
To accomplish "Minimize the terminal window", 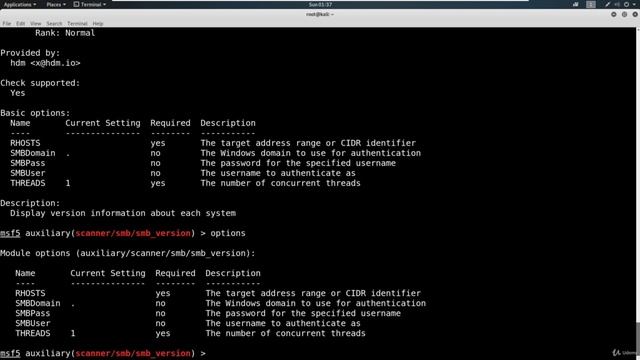I will [613, 14].
